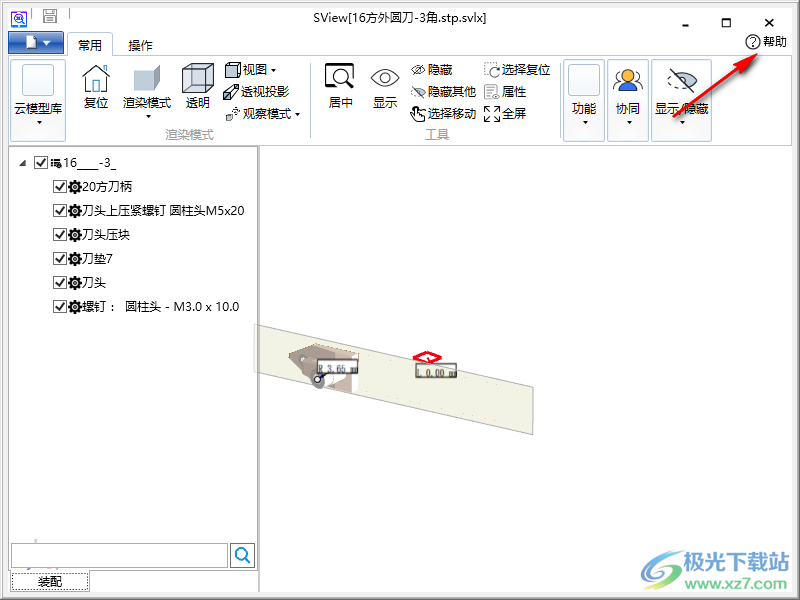The height and width of the screenshot is (600, 800).
Task: Switch to 全屏 fullscreen
Action: click(505, 114)
